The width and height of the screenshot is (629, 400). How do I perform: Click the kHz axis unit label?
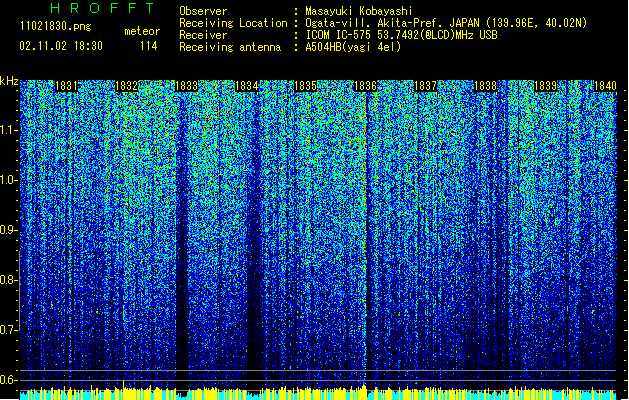click(x=9, y=81)
